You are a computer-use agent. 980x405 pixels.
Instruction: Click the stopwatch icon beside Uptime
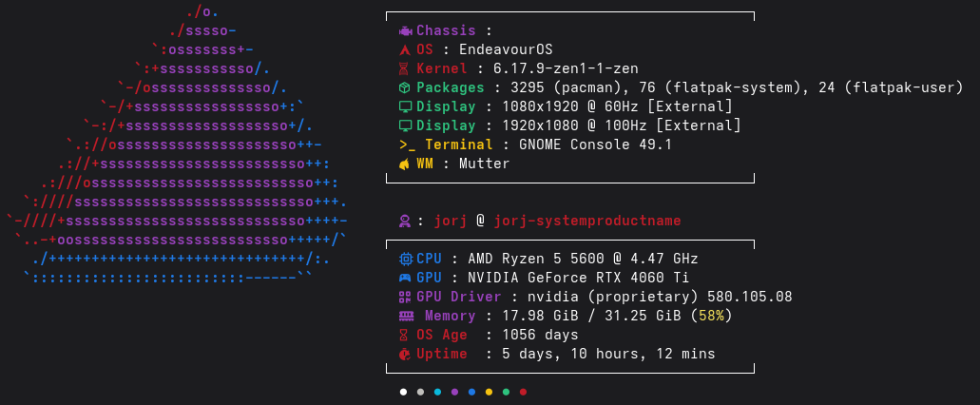pos(405,355)
